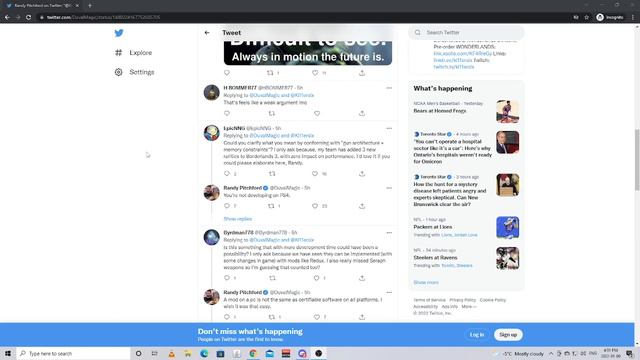Viewport: 640px width, 360px height.
Task: Open the Cookie Policy link
Action: [x=493, y=300]
